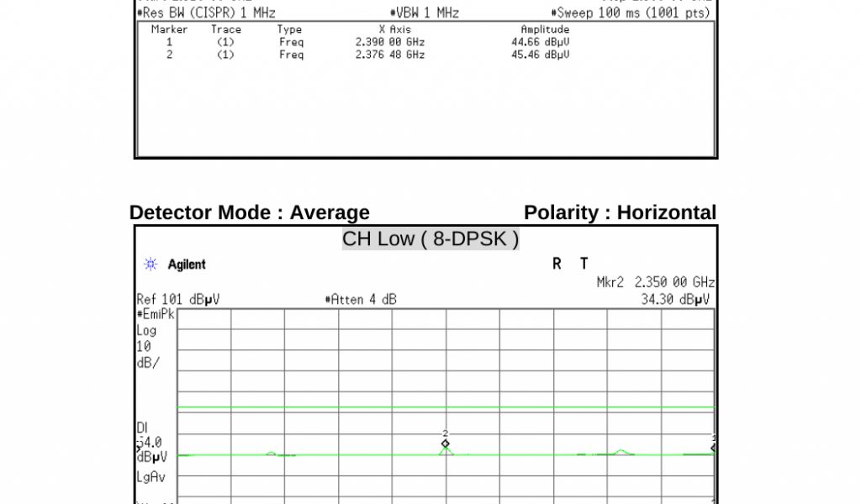
Task: Select the marker 2 diamond on the trace
Action: (x=446, y=443)
